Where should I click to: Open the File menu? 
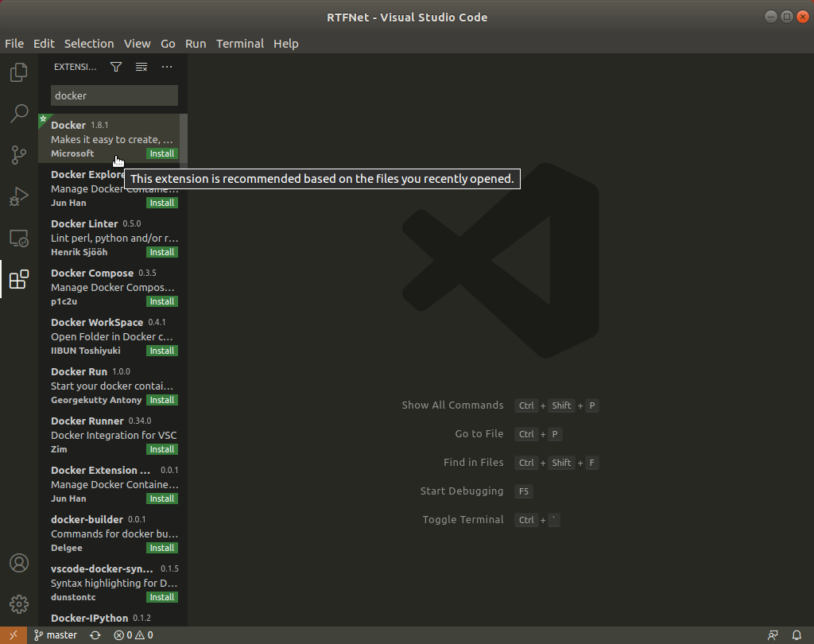tap(14, 44)
